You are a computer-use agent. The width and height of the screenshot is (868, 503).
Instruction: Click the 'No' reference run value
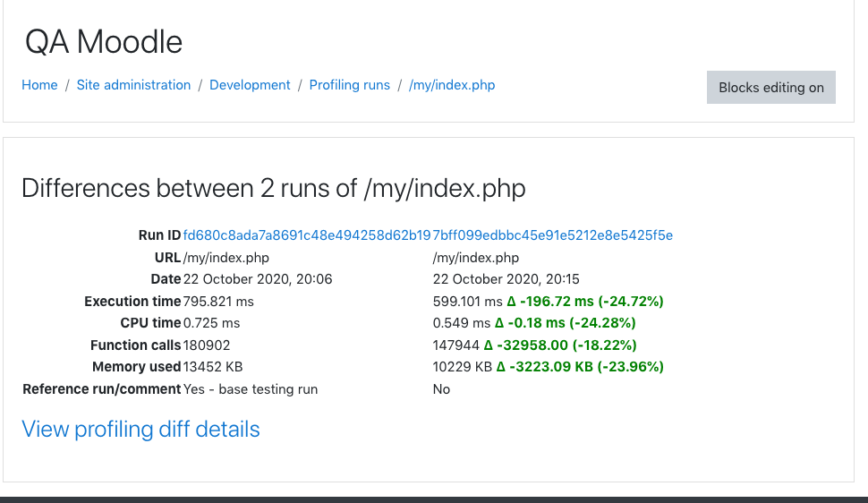tap(441, 388)
